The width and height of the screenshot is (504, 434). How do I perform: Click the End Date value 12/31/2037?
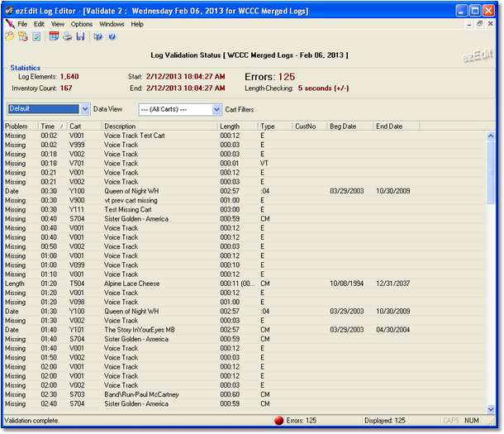click(x=392, y=284)
